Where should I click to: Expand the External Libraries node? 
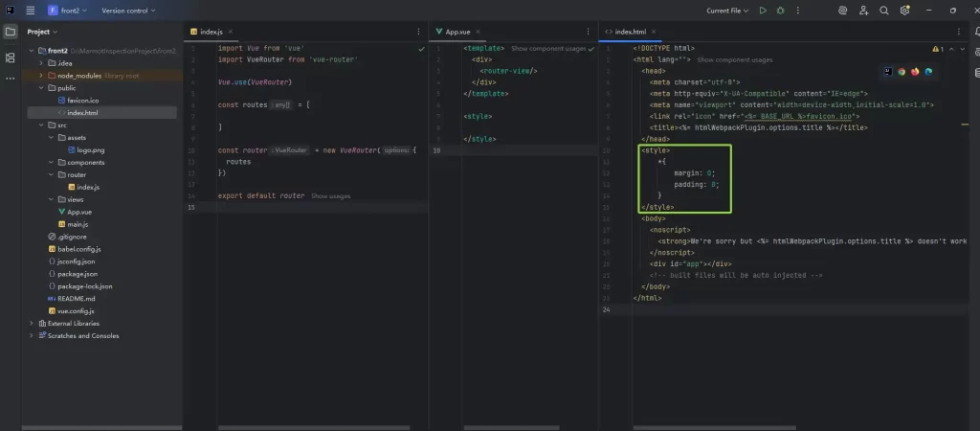[32, 324]
